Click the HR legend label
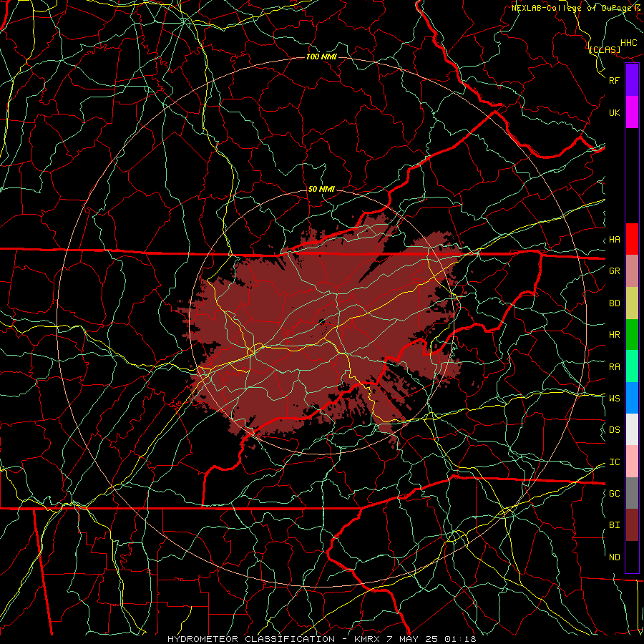644x644 pixels. (x=614, y=335)
